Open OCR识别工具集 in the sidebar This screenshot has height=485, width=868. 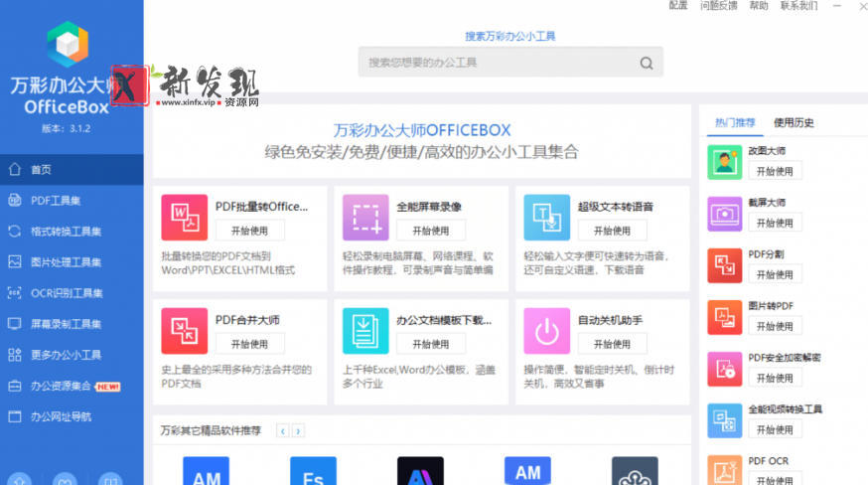coord(72,293)
